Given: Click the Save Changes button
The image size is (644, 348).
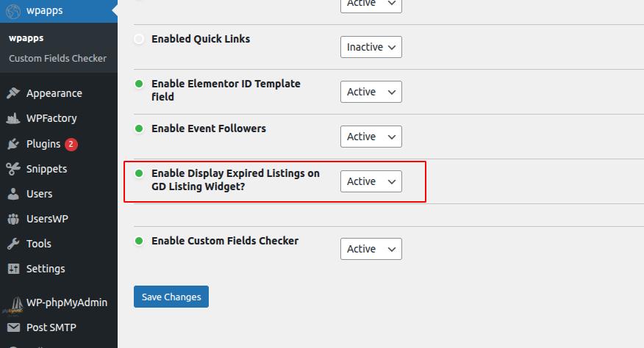Looking at the screenshot, I should coord(171,297).
